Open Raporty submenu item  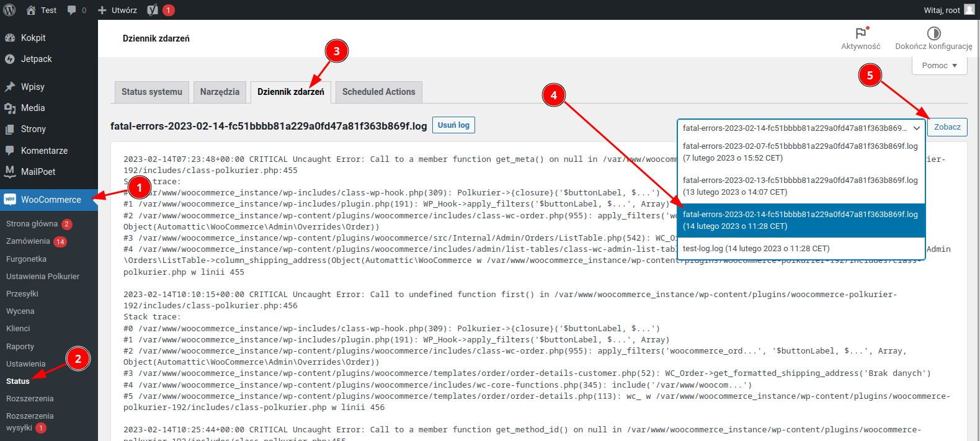tap(20, 347)
